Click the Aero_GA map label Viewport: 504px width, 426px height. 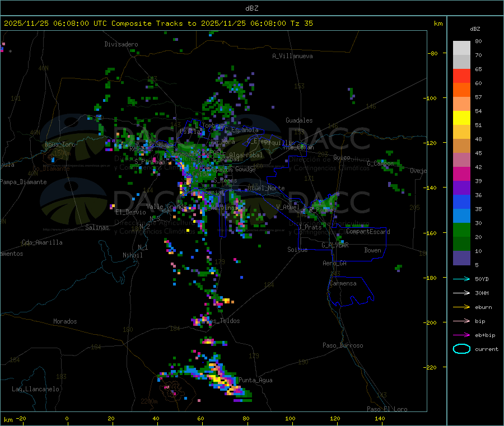pos(335,263)
